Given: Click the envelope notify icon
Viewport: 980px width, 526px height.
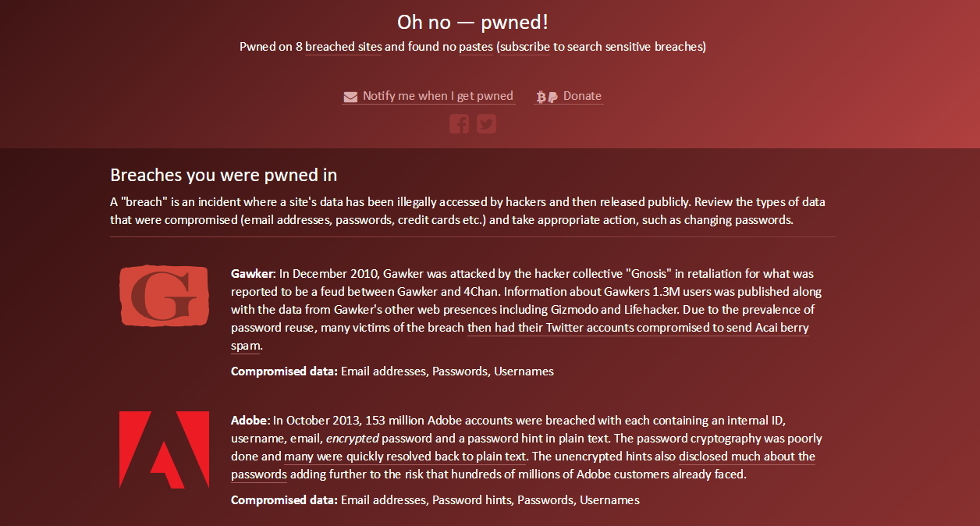Looking at the screenshot, I should [350, 97].
